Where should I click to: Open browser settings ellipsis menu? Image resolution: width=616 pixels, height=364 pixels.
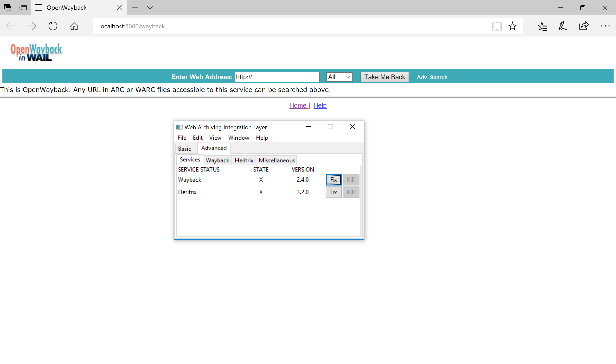pos(605,26)
